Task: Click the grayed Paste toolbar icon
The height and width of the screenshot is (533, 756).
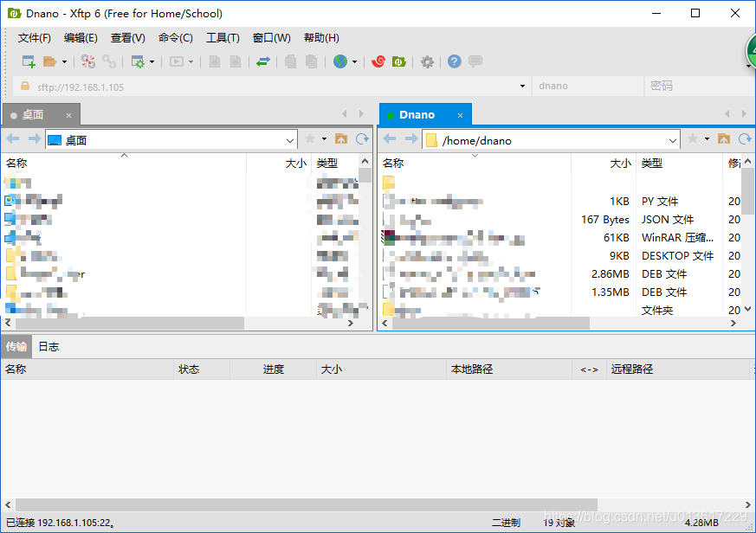Action: 312,61
